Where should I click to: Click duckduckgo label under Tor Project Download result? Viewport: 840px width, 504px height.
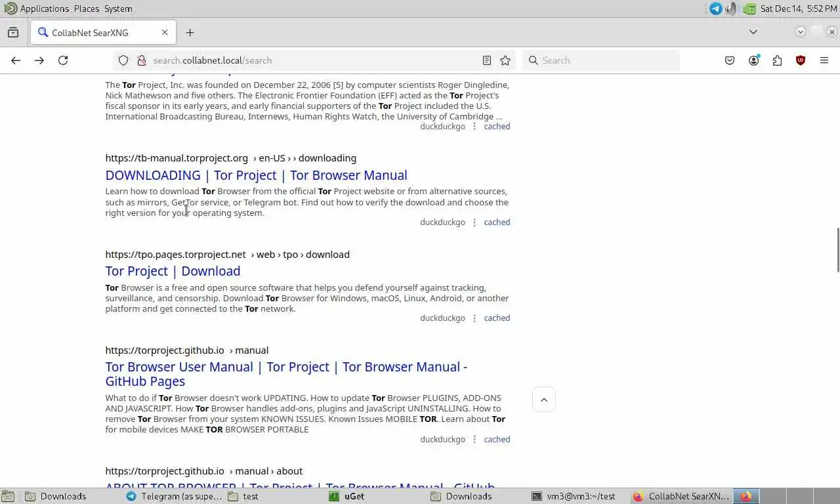[x=442, y=318]
